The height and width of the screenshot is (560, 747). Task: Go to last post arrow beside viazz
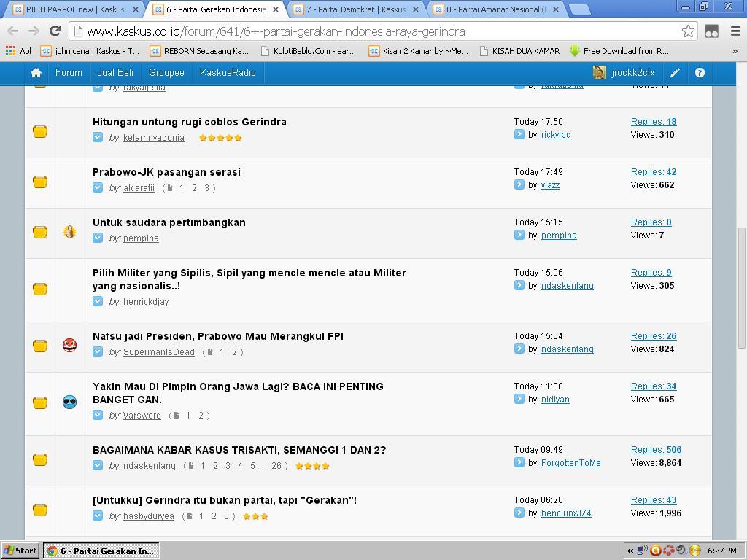click(519, 184)
